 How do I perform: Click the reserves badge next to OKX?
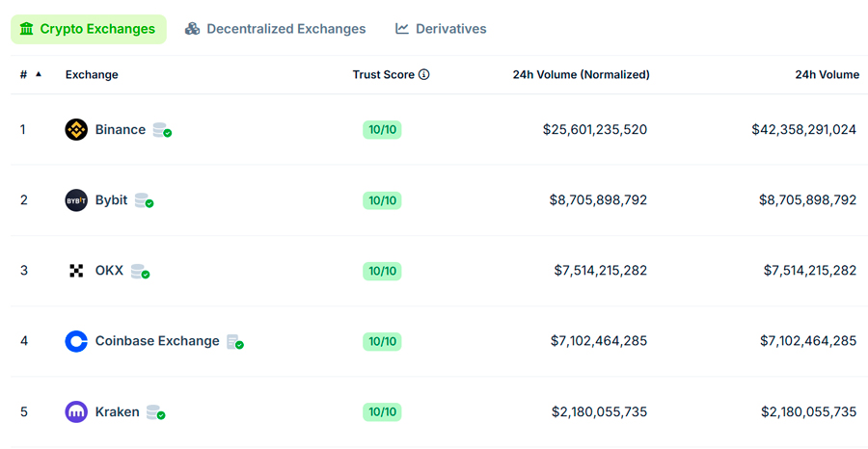(x=140, y=272)
